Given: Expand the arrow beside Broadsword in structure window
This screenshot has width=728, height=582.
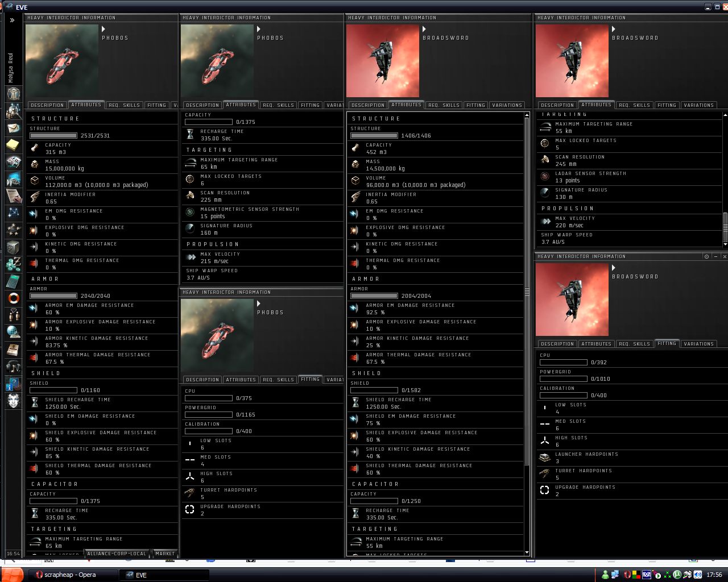Looking at the screenshot, I should (424, 29).
